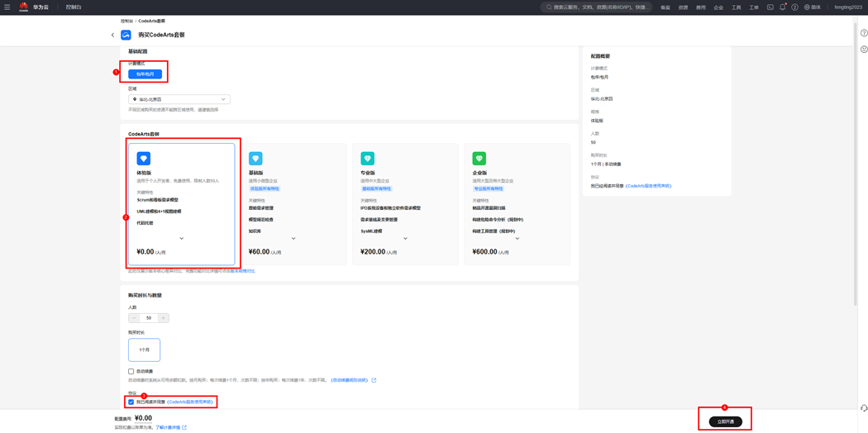
Task: Open the 自动续费规则说明 link
Action: point(349,380)
